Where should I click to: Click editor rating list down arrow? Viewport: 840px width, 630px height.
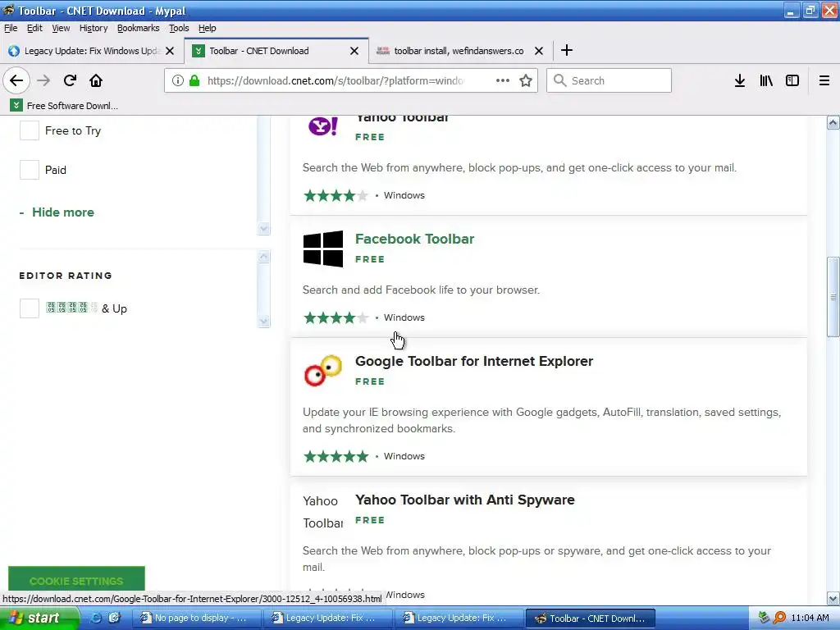(x=263, y=322)
